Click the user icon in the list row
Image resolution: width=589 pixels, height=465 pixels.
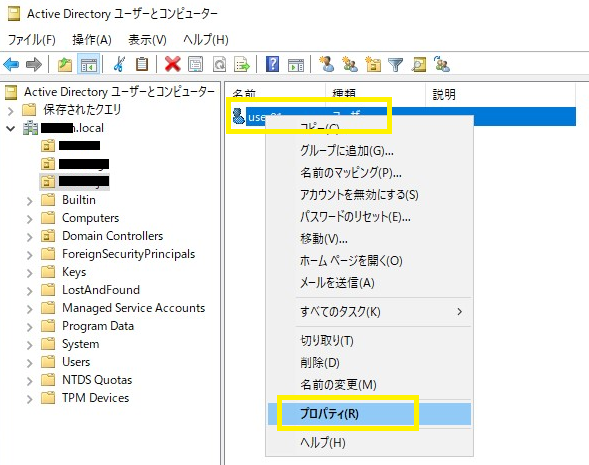click(239, 116)
